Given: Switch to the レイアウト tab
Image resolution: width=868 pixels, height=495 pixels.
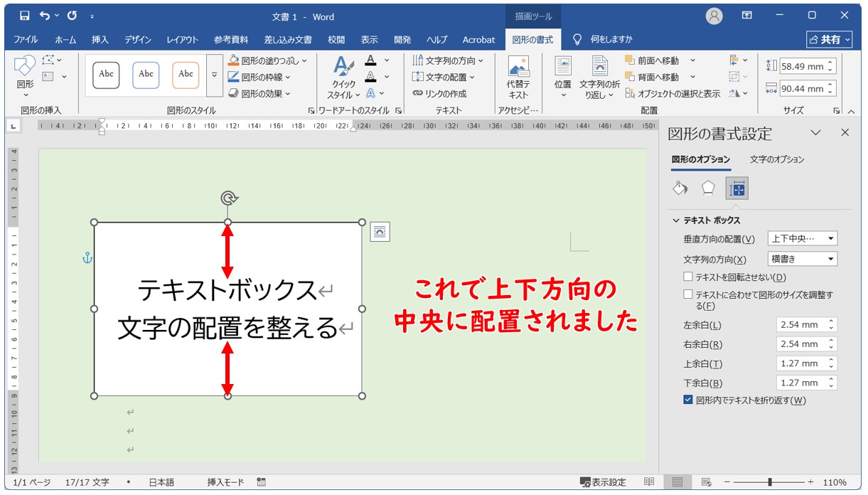Looking at the screenshot, I should [x=182, y=40].
